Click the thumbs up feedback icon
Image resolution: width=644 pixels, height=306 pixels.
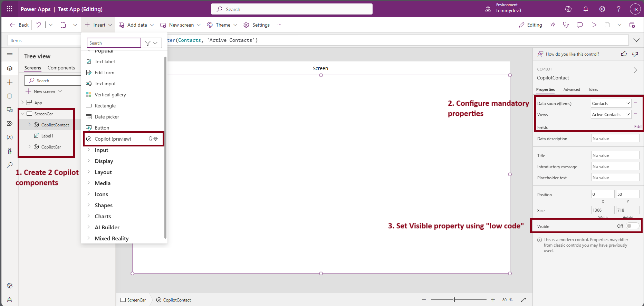tap(624, 54)
